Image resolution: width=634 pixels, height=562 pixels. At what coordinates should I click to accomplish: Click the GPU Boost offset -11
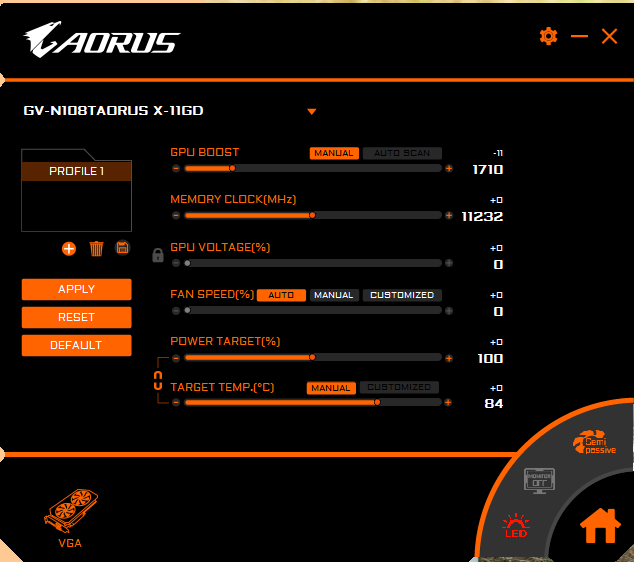[498, 153]
